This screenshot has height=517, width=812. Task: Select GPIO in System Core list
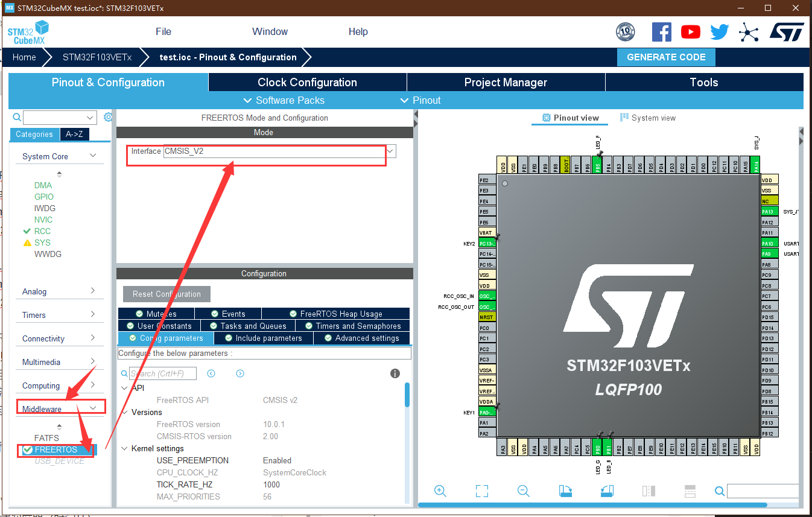[x=44, y=197]
